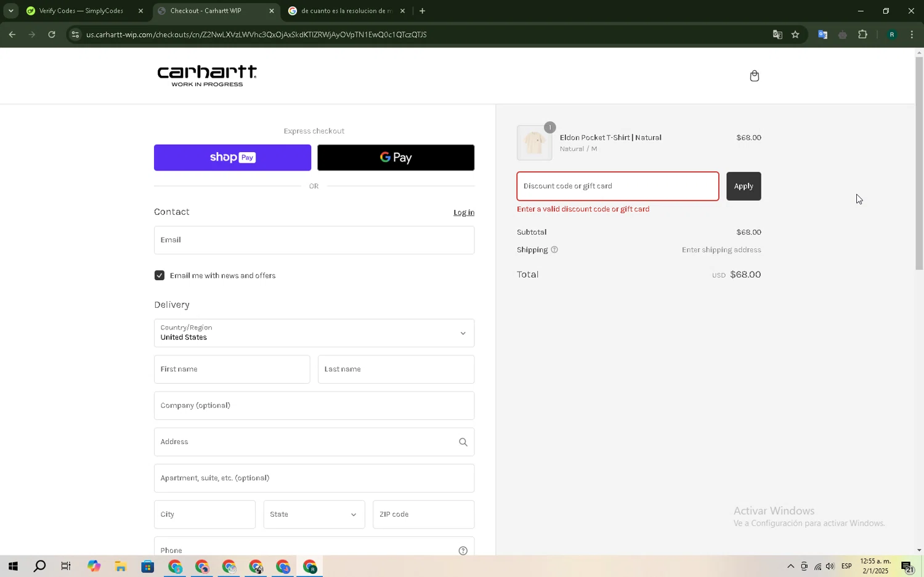Click the City field
This screenshot has height=577, width=924.
(205, 514)
